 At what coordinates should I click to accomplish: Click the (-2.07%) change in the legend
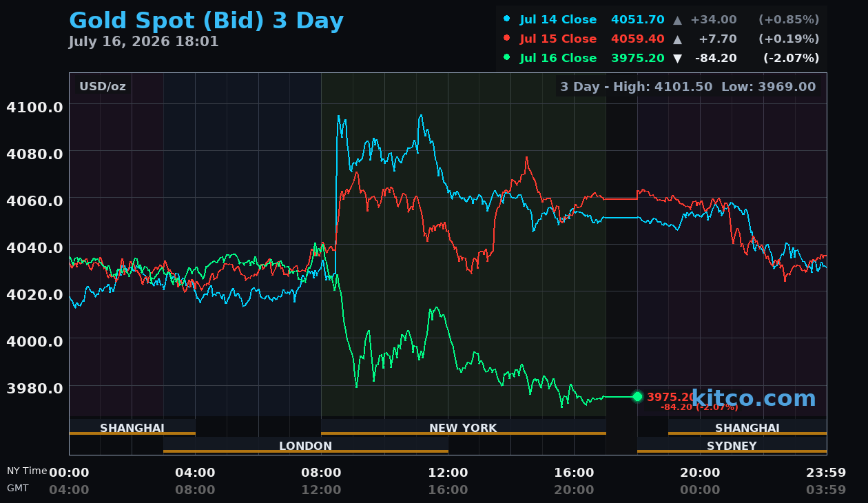791,58
